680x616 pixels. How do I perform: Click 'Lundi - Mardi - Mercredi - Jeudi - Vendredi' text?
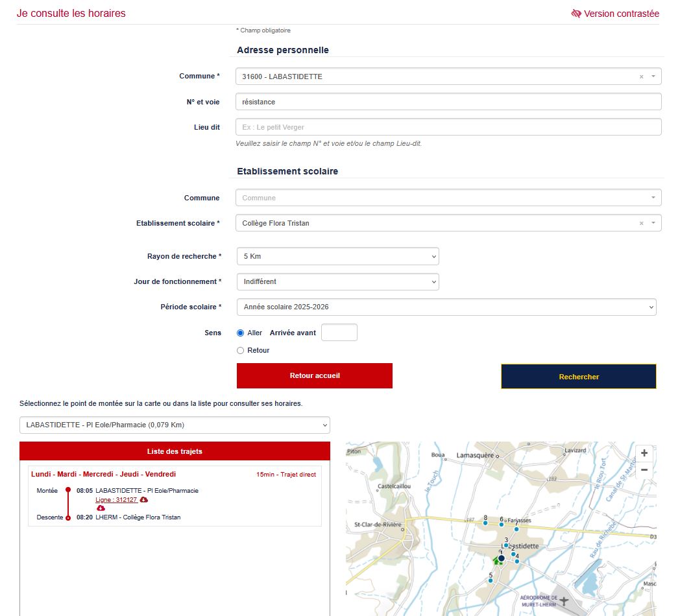click(x=103, y=474)
